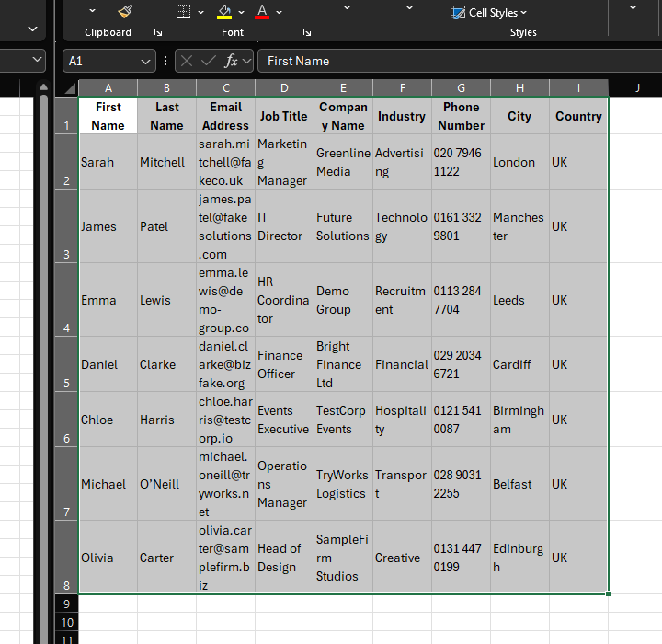Click the Cancel X icon in formula bar
This screenshot has width=662, height=644.
click(x=187, y=61)
